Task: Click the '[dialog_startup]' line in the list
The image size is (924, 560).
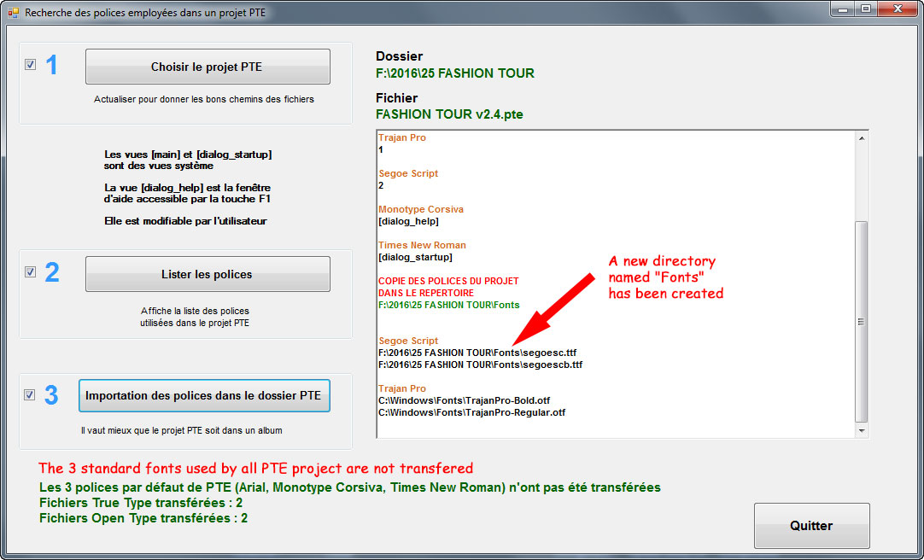Action: [x=415, y=257]
